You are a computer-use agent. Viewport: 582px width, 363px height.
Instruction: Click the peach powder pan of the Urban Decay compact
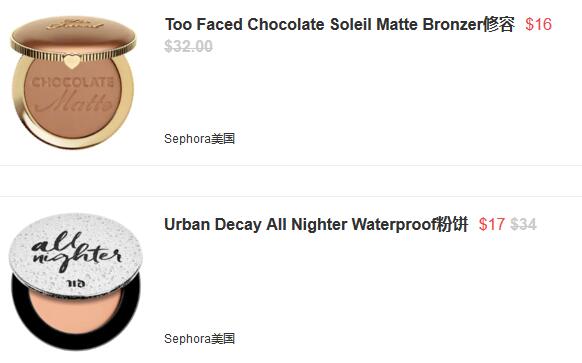(x=76, y=311)
